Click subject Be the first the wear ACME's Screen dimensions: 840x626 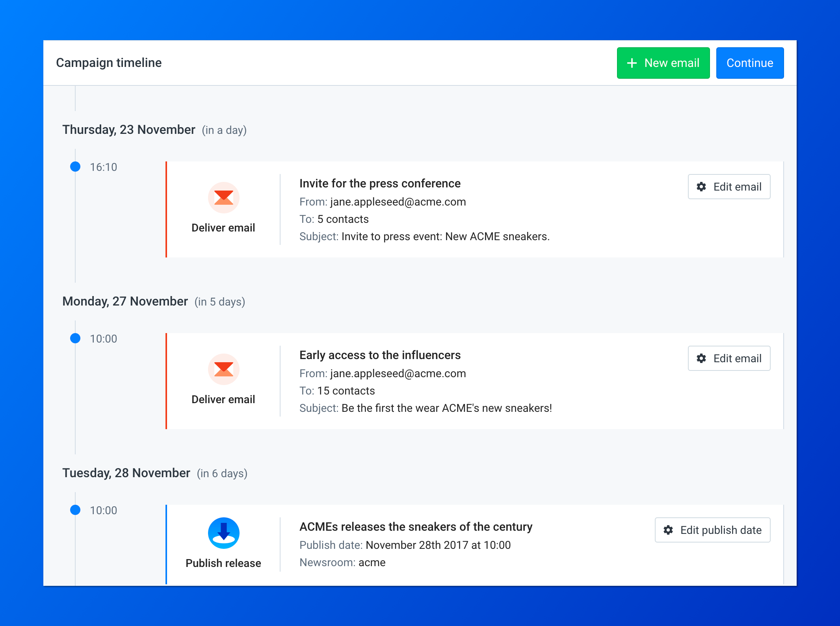[x=447, y=408]
